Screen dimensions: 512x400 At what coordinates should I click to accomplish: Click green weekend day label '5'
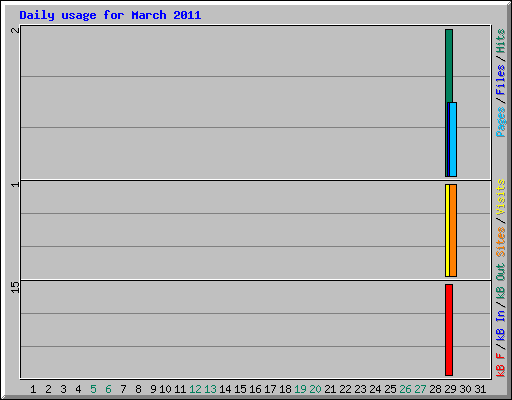click(93, 389)
